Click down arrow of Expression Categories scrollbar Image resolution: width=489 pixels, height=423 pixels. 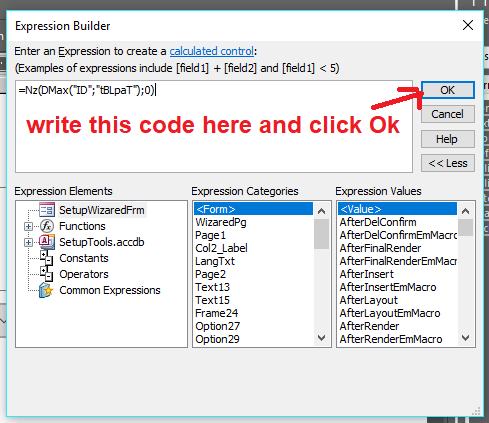pos(322,338)
